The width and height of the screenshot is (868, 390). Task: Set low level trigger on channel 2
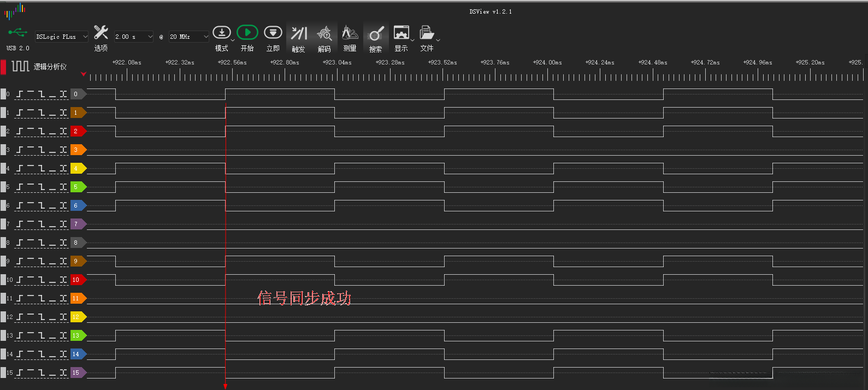(x=52, y=131)
